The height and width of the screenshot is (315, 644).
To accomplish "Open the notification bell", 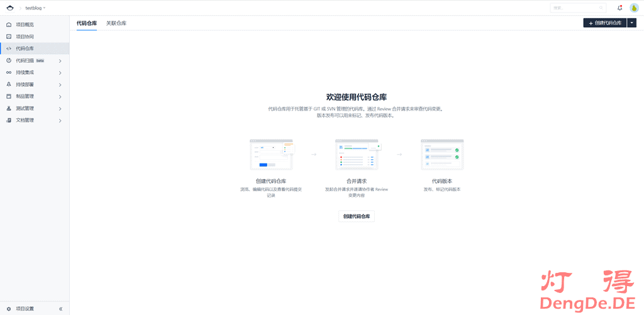I will (619, 8).
